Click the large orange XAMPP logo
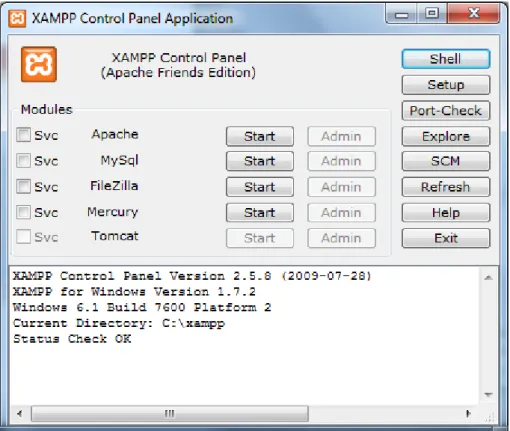The height and width of the screenshot is (431, 510). [x=39, y=64]
